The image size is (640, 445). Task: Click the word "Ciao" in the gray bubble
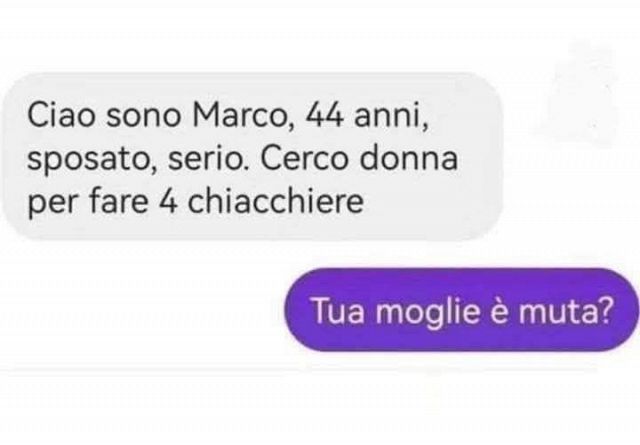[61, 115]
